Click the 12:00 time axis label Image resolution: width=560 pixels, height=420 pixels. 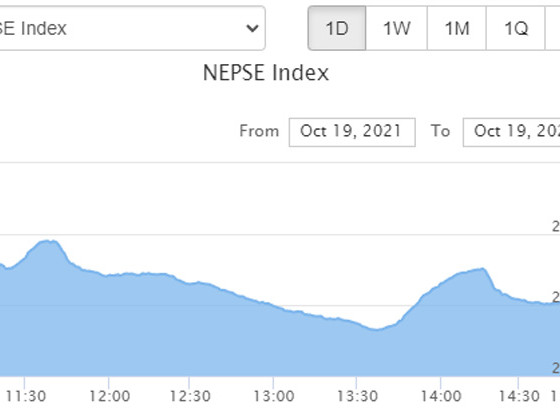pyautogui.click(x=110, y=396)
